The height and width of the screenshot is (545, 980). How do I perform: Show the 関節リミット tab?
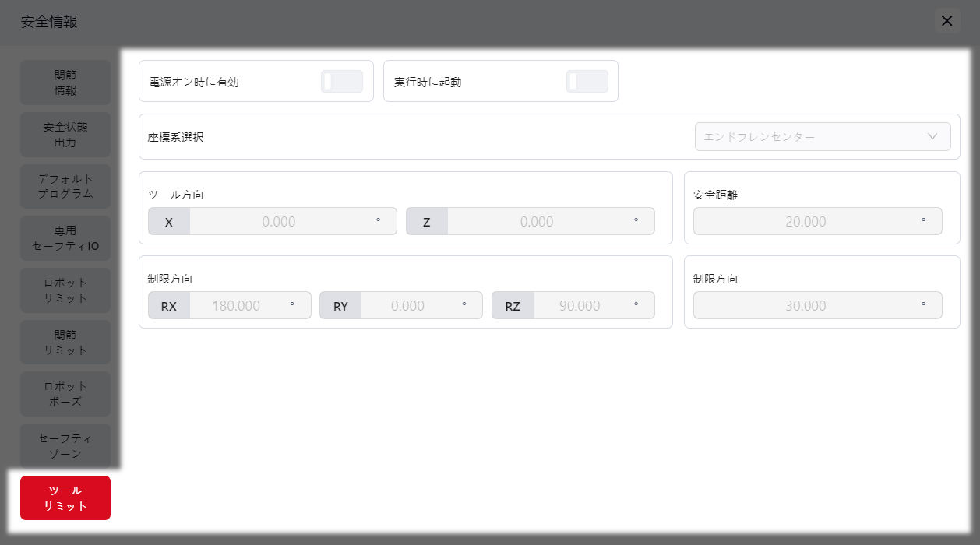pyautogui.click(x=65, y=343)
